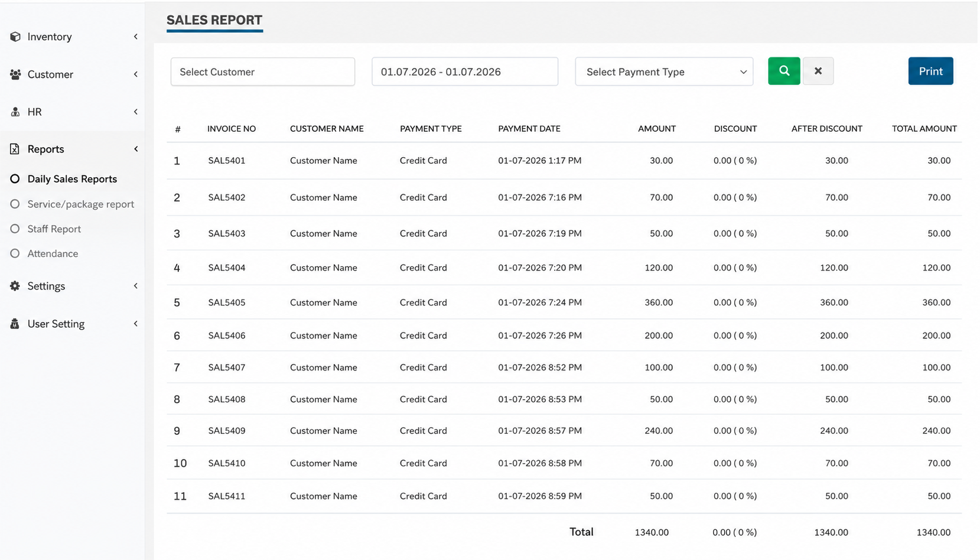The width and height of the screenshot is (980, 560).
Task: Click invoice number SAL5411
Action: click(227, 496)
